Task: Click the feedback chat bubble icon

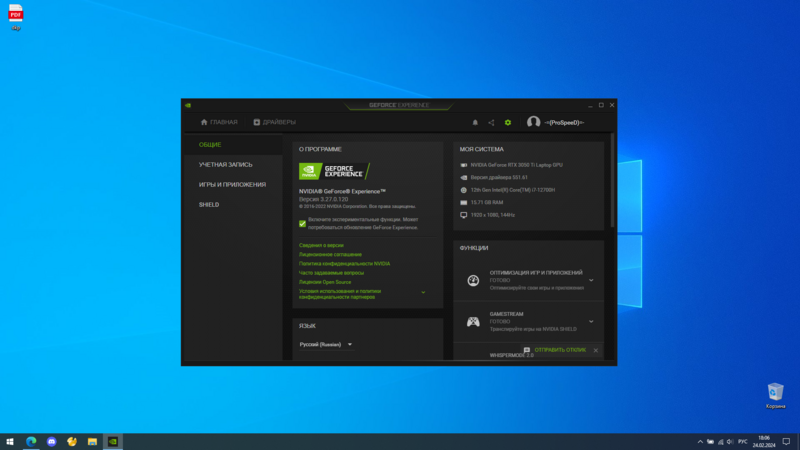Action: (527, 351)
